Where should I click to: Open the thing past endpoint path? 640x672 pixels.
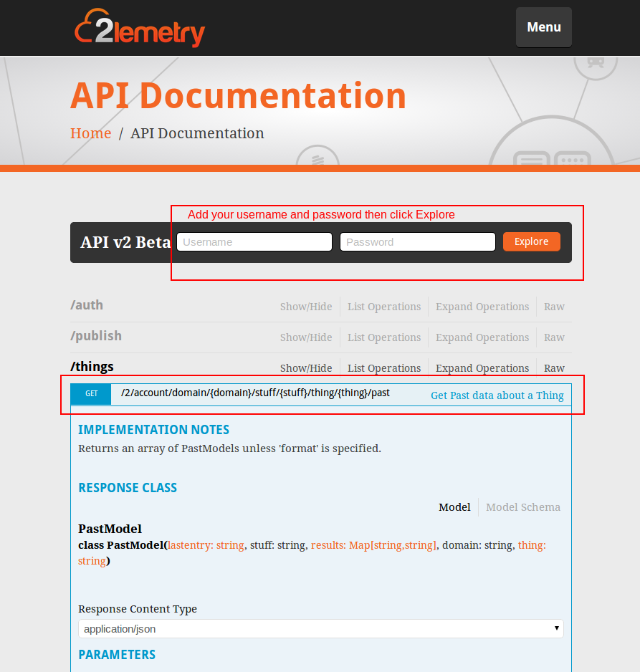pyautogui.click(x=255, y=393)
